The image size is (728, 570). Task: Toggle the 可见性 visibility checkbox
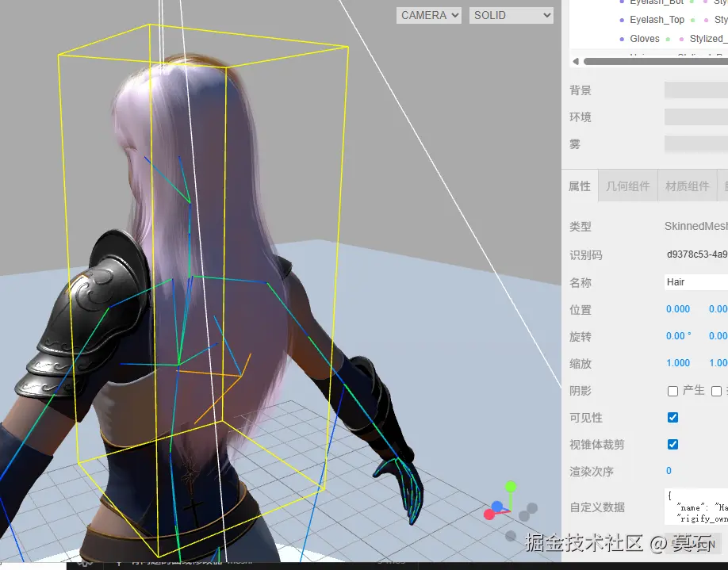click(x=672, y=417)
